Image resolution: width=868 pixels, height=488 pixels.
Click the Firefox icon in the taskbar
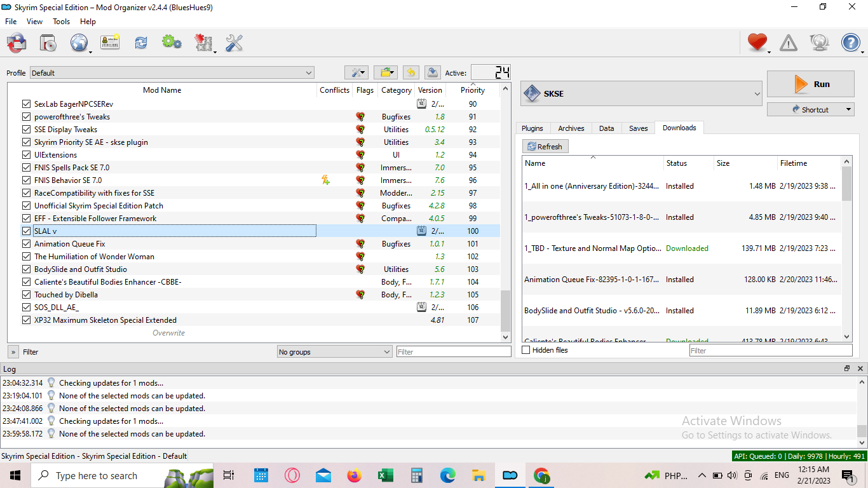[355, 475]
